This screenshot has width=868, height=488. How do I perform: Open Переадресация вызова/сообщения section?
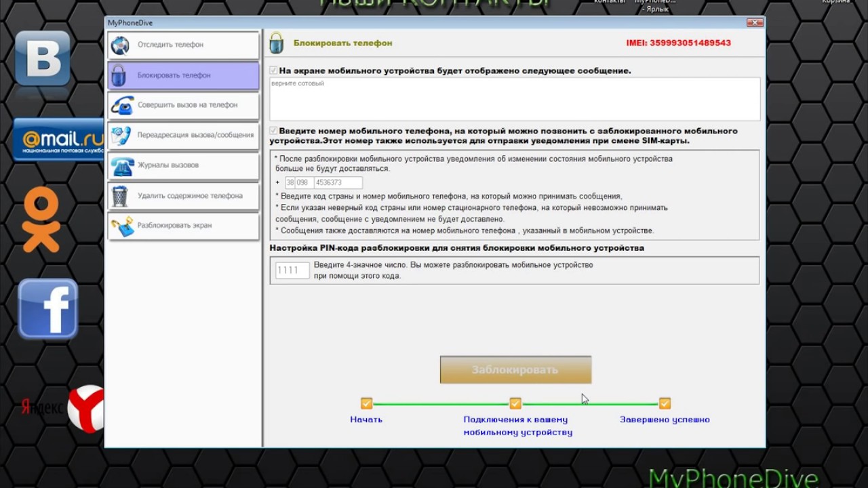click(x=183, y=135)
